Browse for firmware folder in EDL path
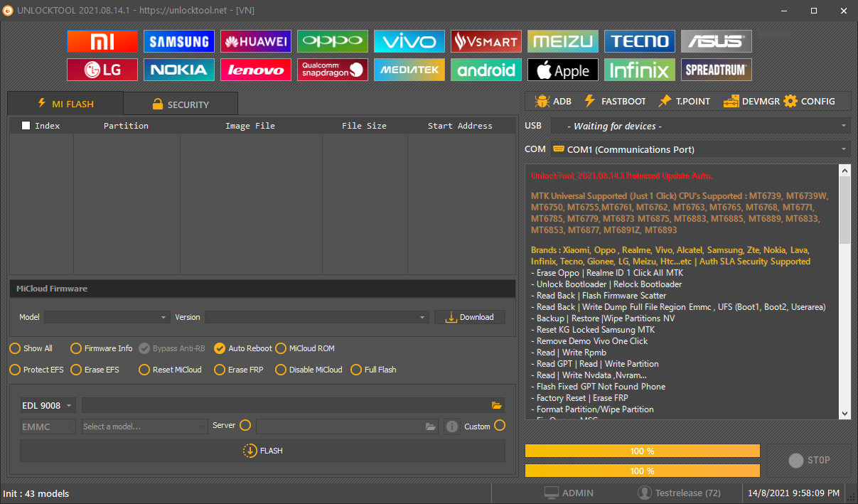This screenshot has width=858, height=504. click(x=496, y=405)
